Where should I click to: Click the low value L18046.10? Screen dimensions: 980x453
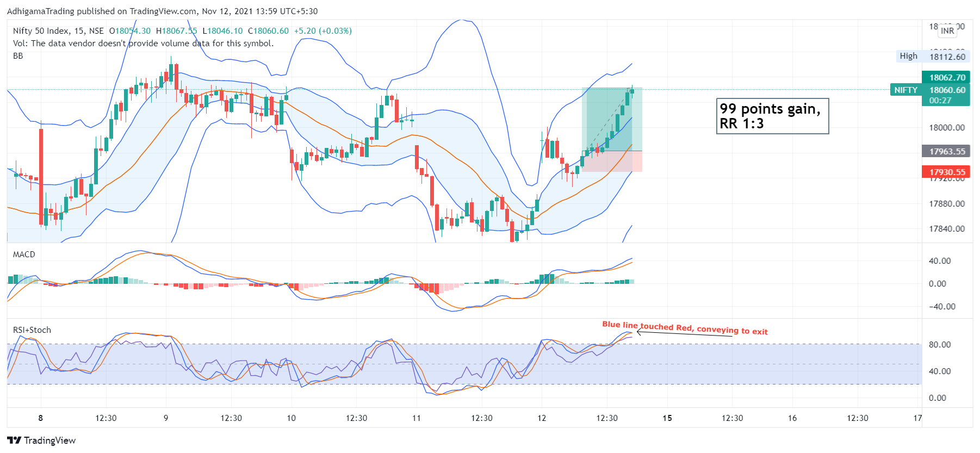click(x=222, y=31)
